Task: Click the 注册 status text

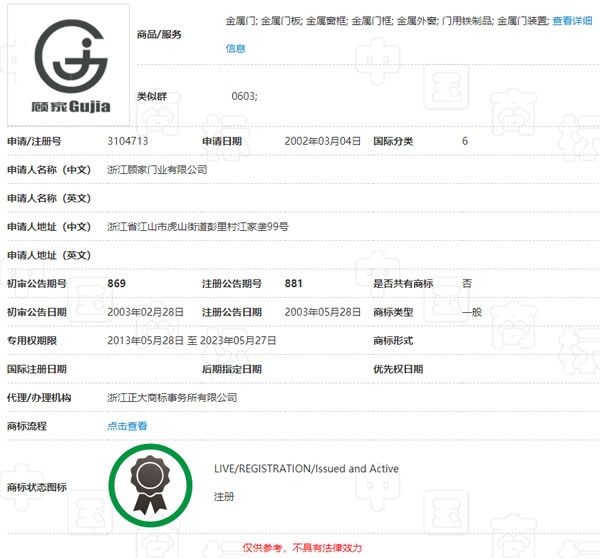Action: point(224,497)
